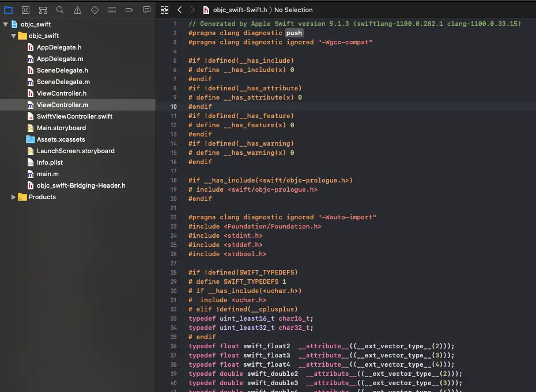Open objc_swift-Swift.h jump bar segment
The height and width of the screenshot is (392, 536).
click(240, 10)
